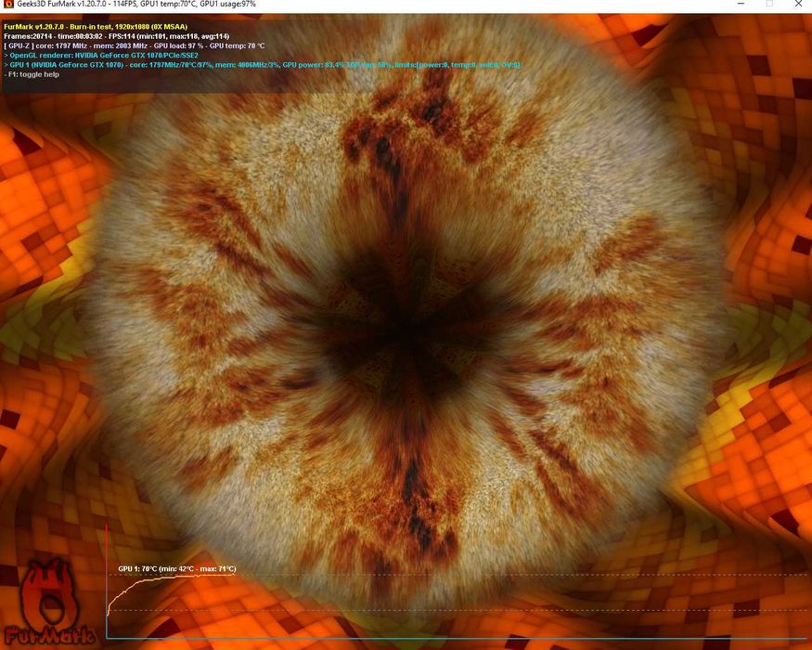Click the 'GPU 1 (NVIDIA GeForce GTX 1070)' detail line

(x=262, y=65)
